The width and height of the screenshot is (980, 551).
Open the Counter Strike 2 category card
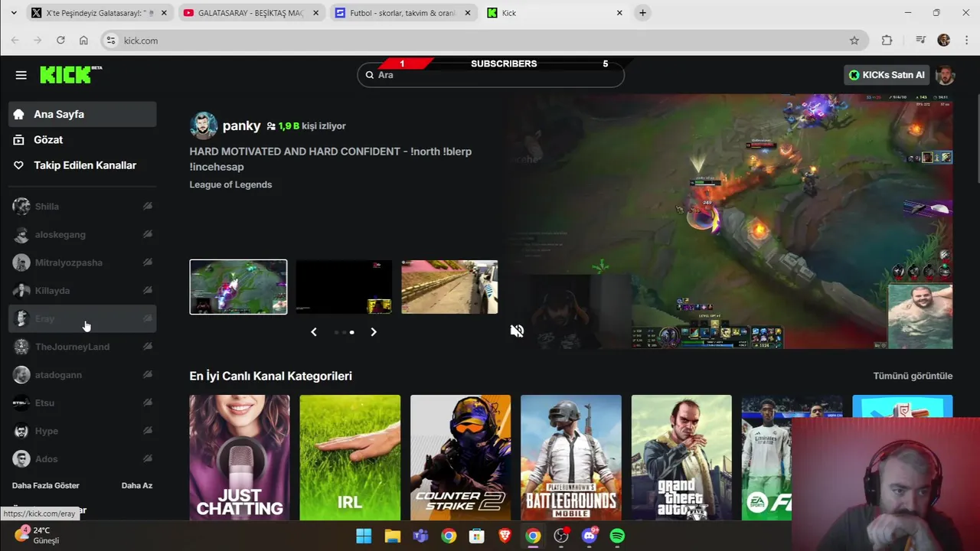click(460, 458)
